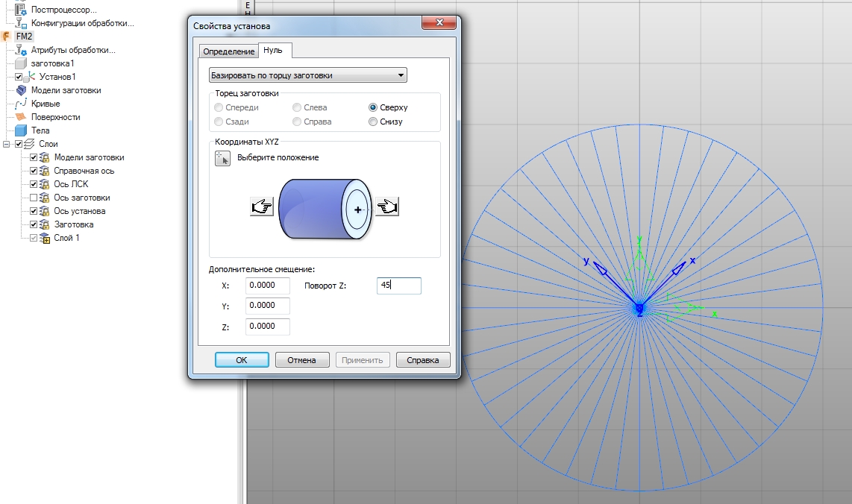This screenshot has height=504, width=852.
Task: Click the left pointing hand arrow icon
Action: (261, 207)
